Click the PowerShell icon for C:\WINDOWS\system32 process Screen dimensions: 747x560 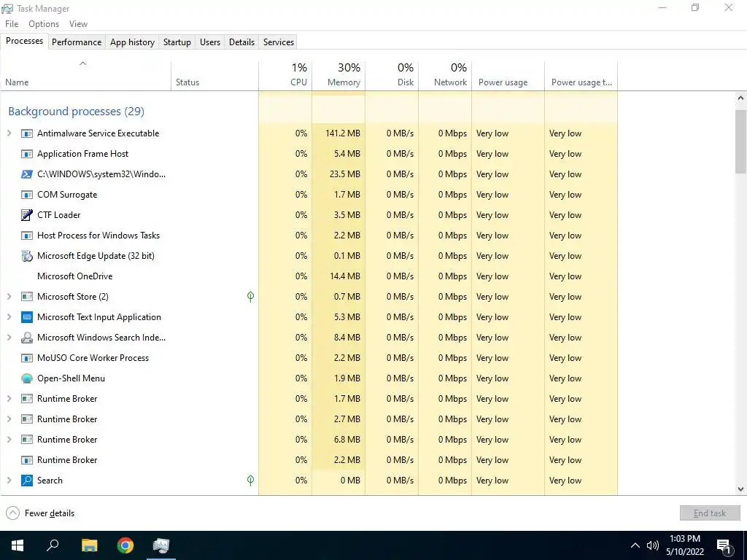[27, 174]
